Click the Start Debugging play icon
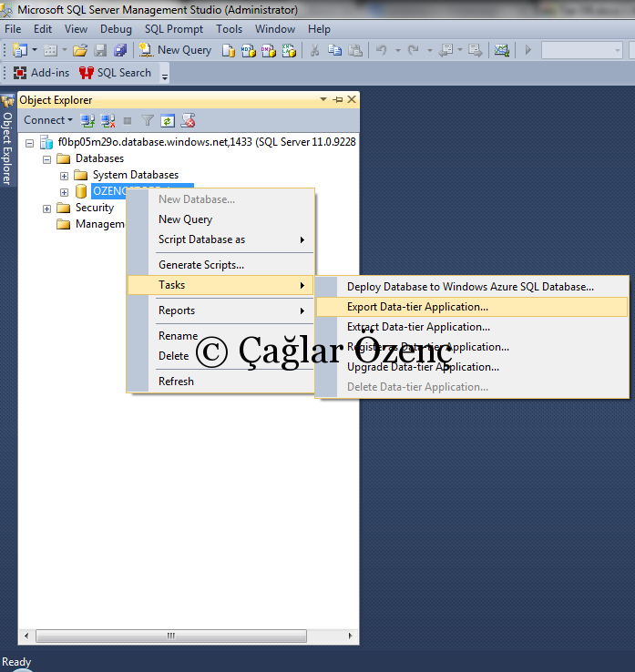Viewport: 635px width, 672px height. click(528, 50)
